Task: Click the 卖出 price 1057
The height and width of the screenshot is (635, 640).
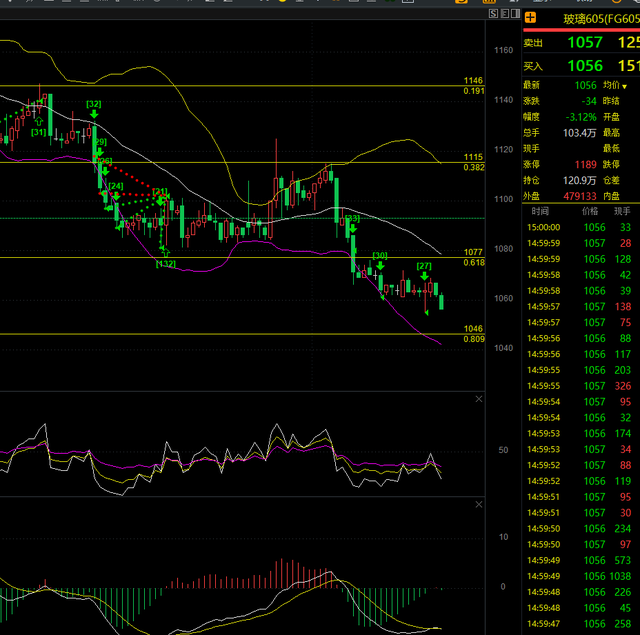Action: pyautogui.click(x=585, y=42)
